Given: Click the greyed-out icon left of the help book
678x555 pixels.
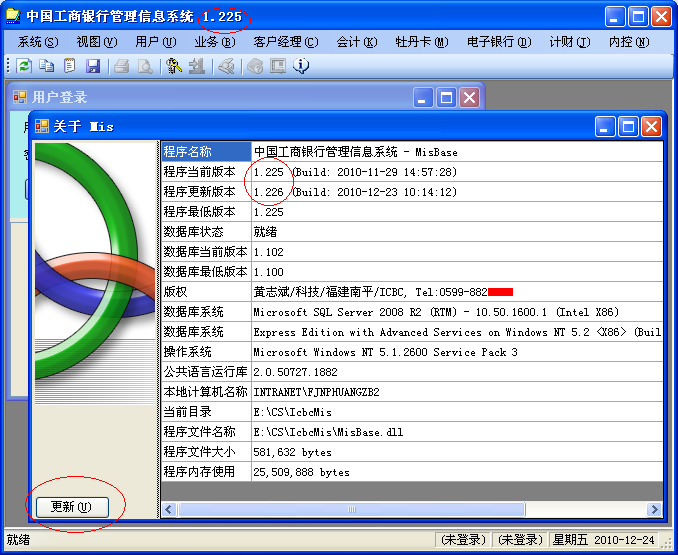Looking at the screenshot, I should coord(226,66).
